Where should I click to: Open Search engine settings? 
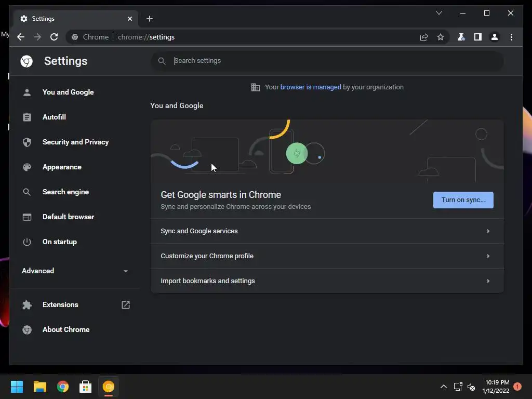click(65, 192)
